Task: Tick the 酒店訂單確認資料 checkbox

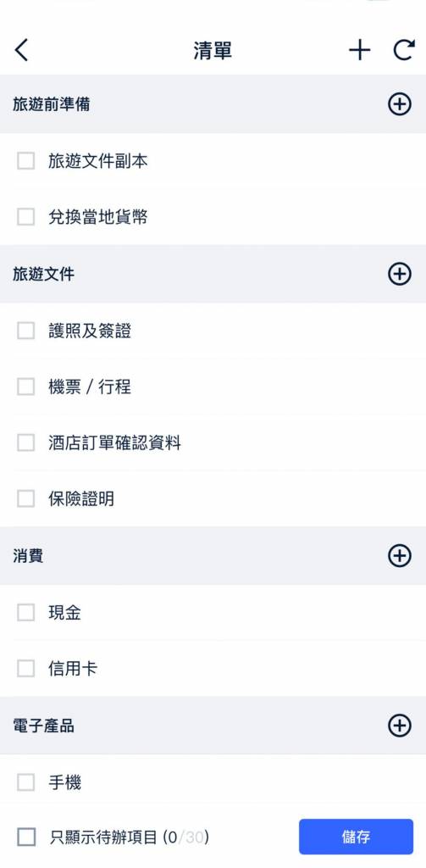Action: click(26, 442)
